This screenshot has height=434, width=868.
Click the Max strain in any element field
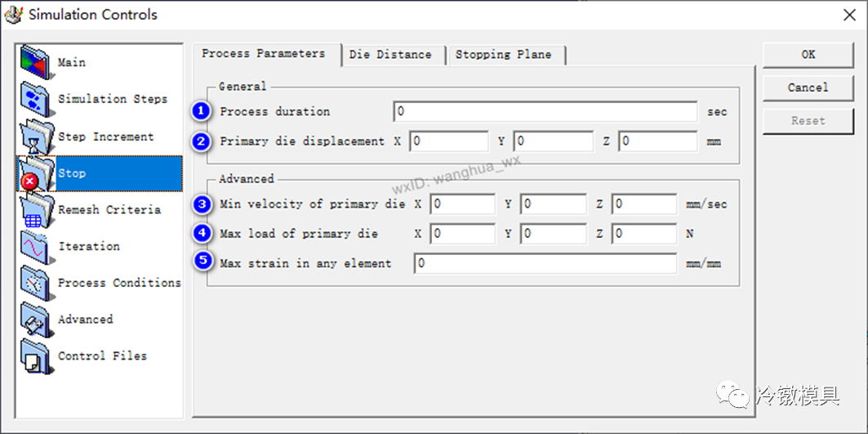point(545,264)
